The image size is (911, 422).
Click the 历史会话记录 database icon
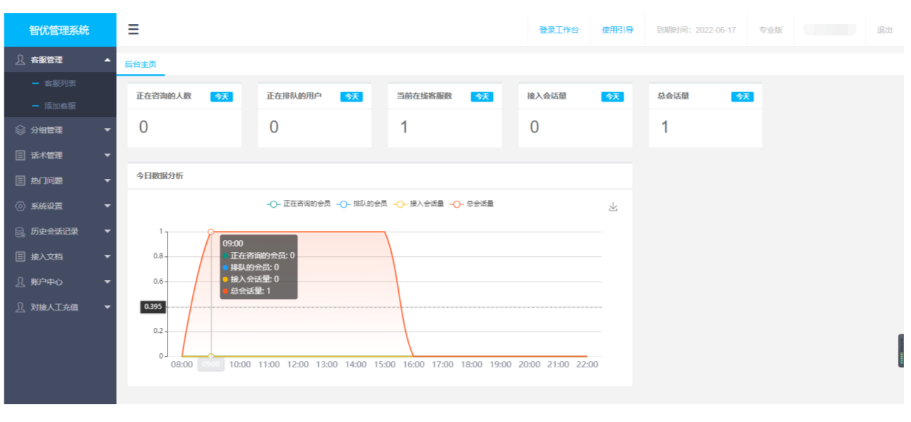tap(21, 231)
